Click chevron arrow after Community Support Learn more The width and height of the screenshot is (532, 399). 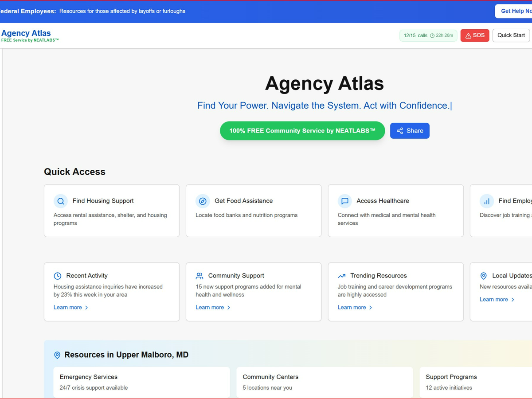pos(229,308)
